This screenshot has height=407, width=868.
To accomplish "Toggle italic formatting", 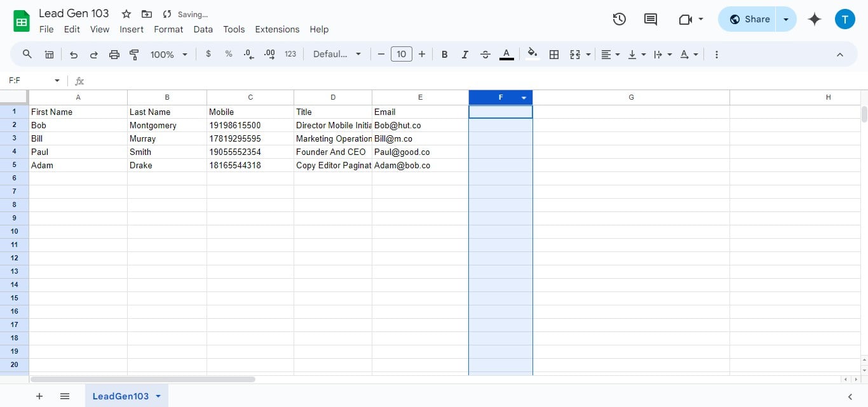I will pyautogui.click(x=465, y=54).
